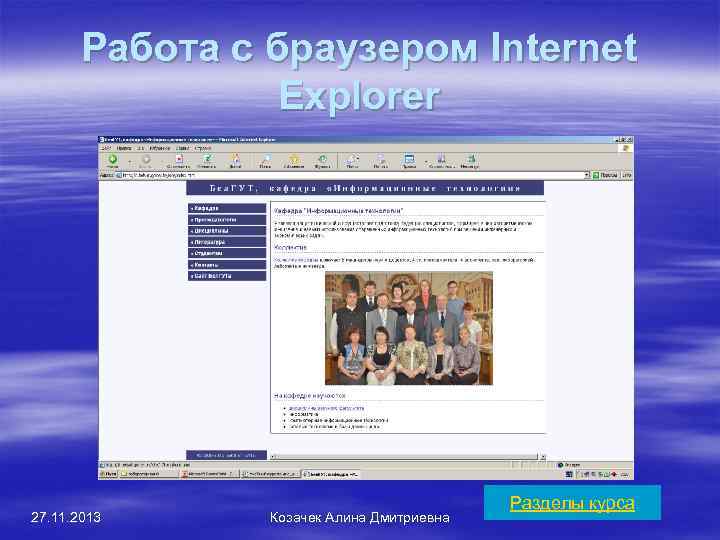
Task: Click the Print (Печать) toolbar icon
Action: pyautogui.click(x=380, y=159)
